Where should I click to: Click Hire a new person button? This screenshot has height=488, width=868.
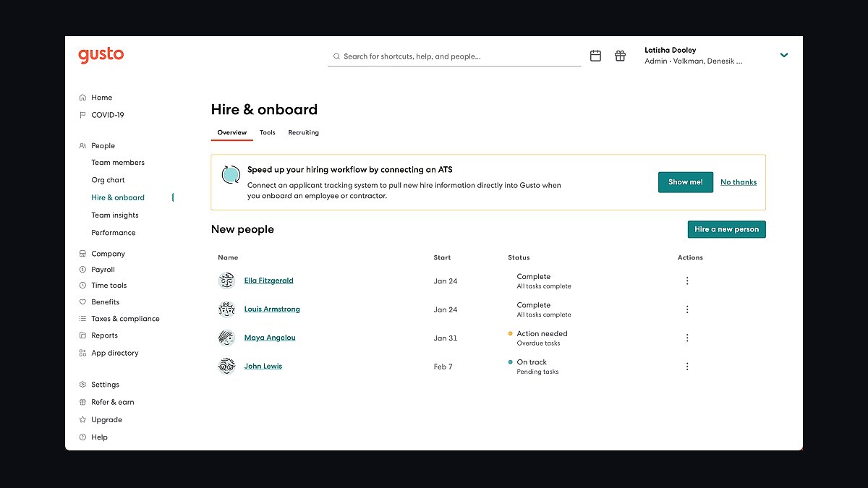click(727, 229)
